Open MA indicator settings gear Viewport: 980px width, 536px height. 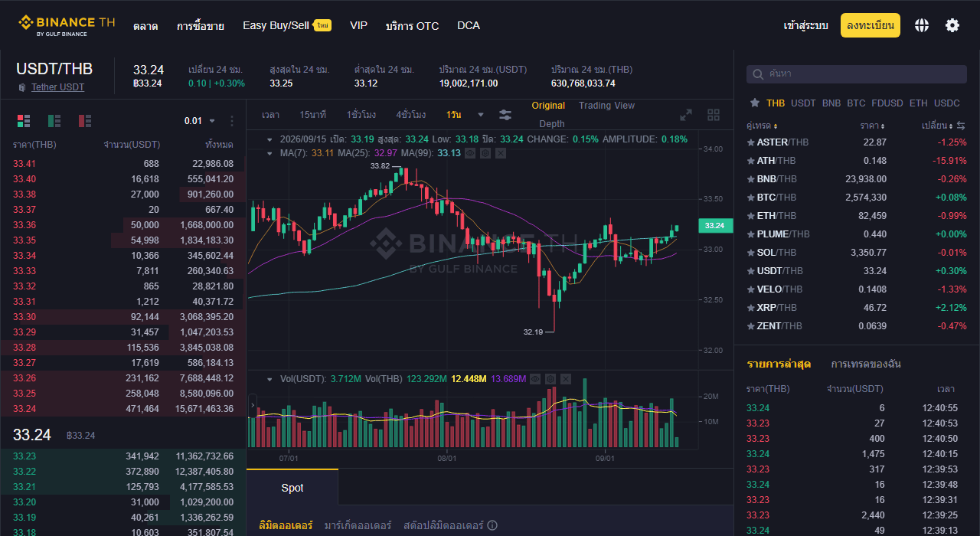click(x=485, y=153)
